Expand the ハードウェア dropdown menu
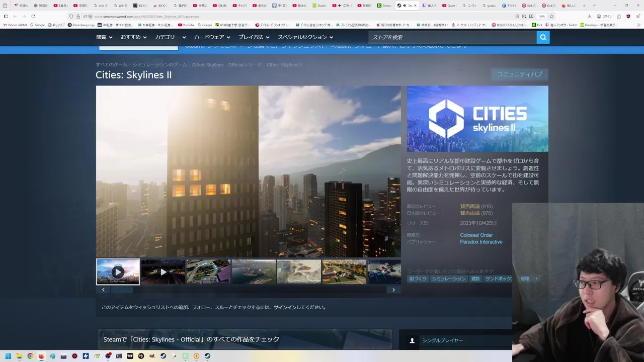The height and width of the screenshot is (362, 644). 212,37
